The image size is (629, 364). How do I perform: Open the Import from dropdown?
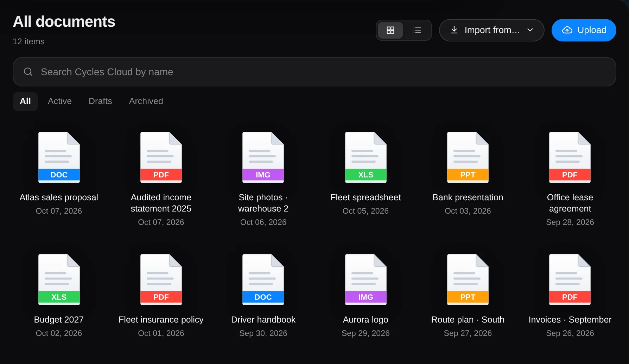coord(491,30)
